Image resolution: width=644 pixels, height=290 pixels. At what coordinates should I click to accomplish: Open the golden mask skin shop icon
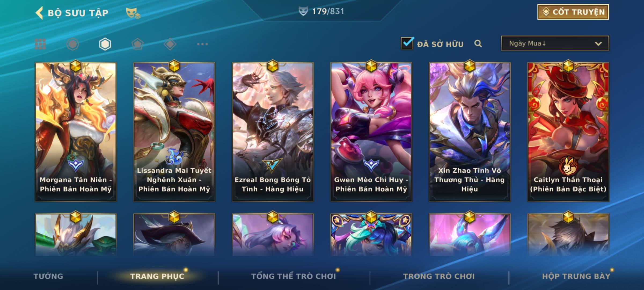(133, 13)
